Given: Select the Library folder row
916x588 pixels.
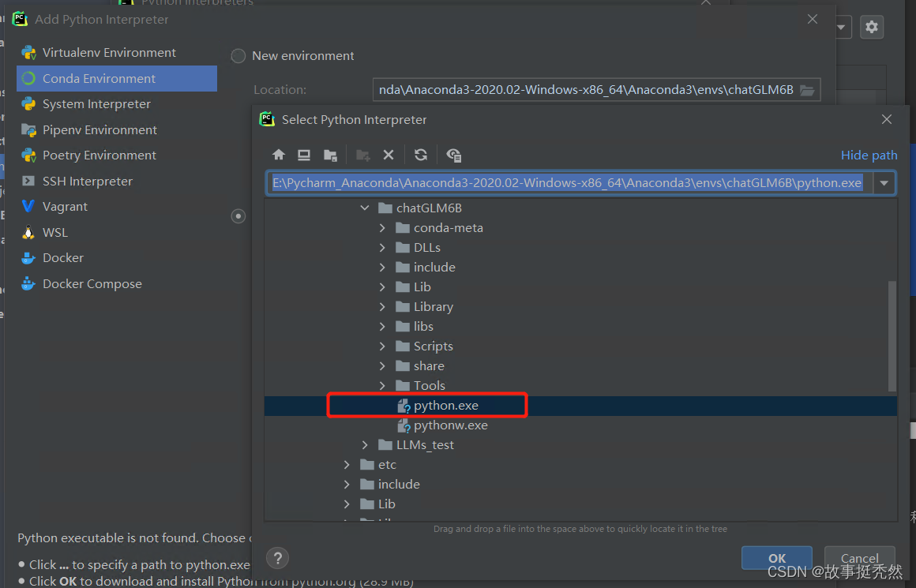Looking at the screenshot, I should [580, 306].
